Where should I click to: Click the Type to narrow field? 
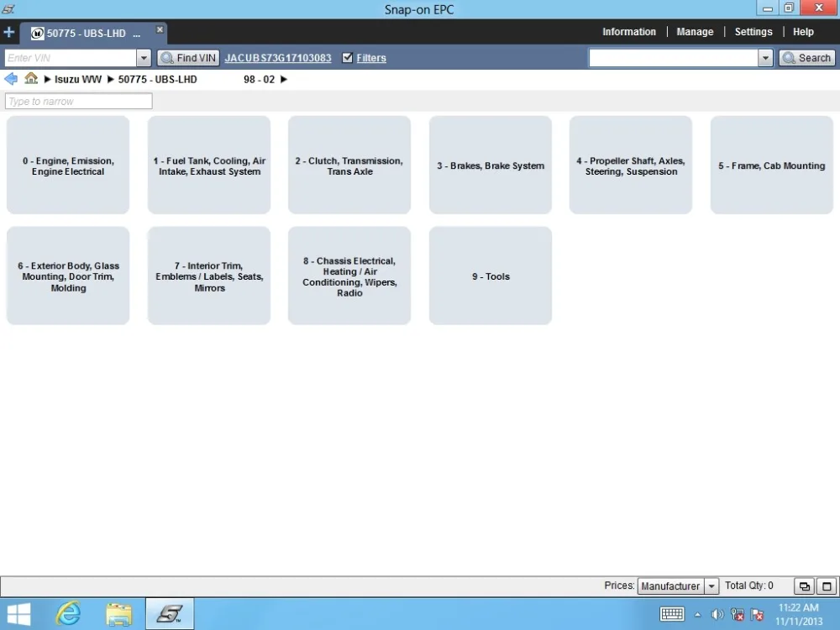[x=79, y=102]
